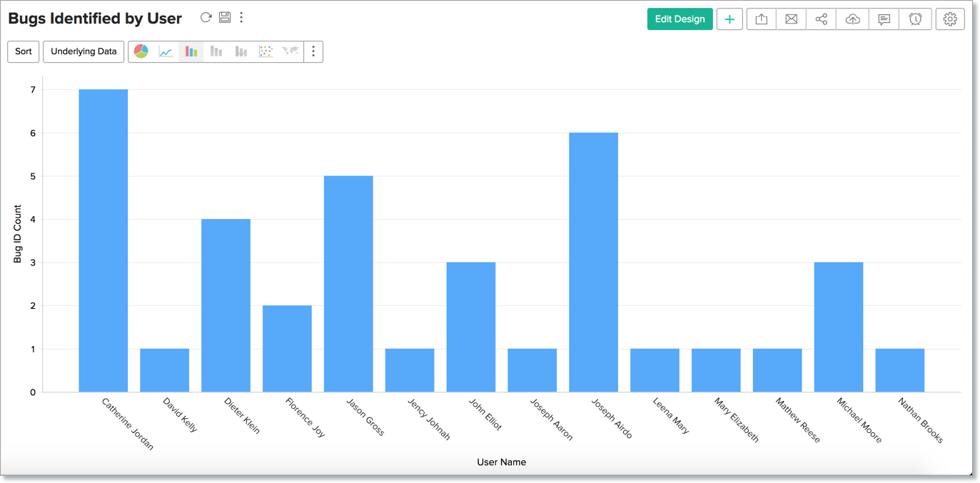Click the export upload arrow icon
This screenshot has height=483, width=980.
pyautogui.click(x=762, y=19)
